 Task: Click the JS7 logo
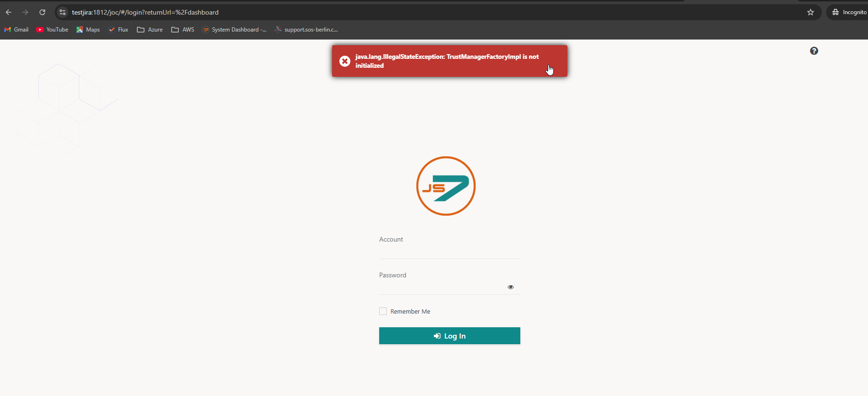446,186
